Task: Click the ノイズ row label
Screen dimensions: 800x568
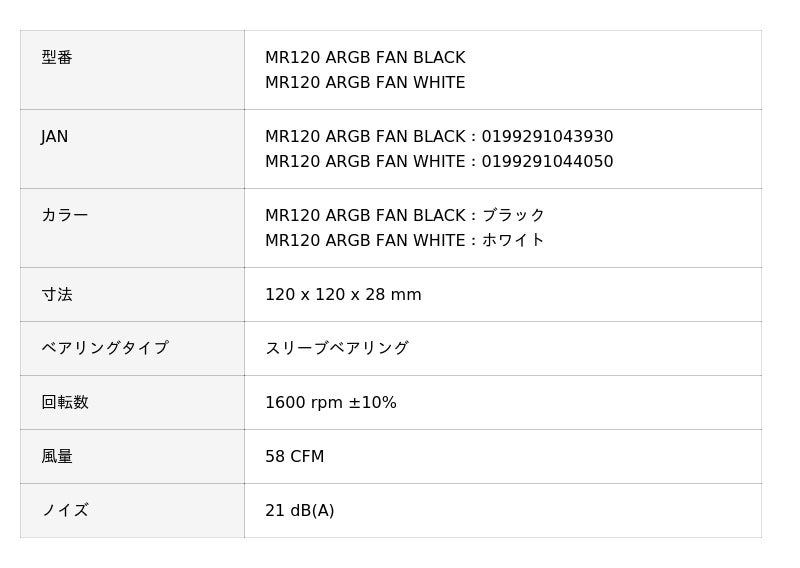Action: [65, 510]
